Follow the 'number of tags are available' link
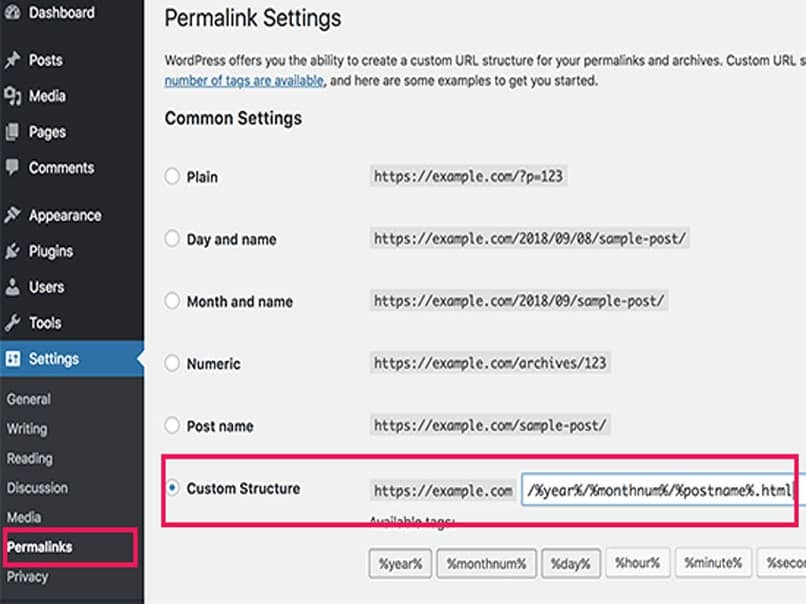Image resolution: width=806 pixels, height=604 pixels. pos(244,81)
